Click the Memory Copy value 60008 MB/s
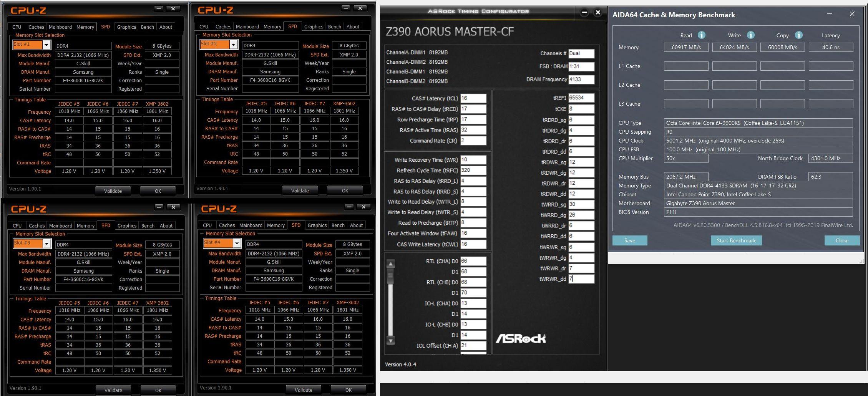Image resolution: width=868 pixels, height=396 pixels. (x=782, y=47)
